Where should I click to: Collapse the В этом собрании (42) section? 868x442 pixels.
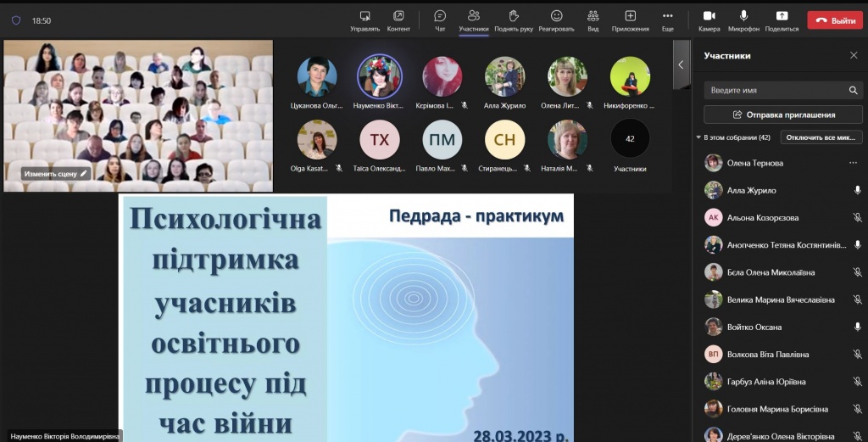click(x=698, y=137)
